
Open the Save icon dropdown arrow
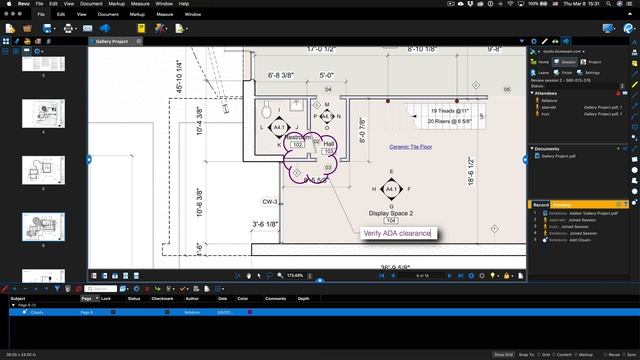(x=54, y=29)
